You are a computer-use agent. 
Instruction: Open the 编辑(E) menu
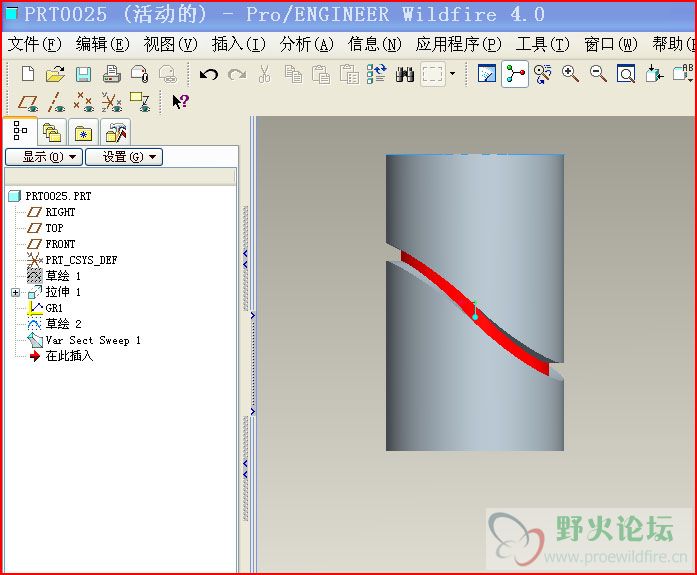pos(102,44)
